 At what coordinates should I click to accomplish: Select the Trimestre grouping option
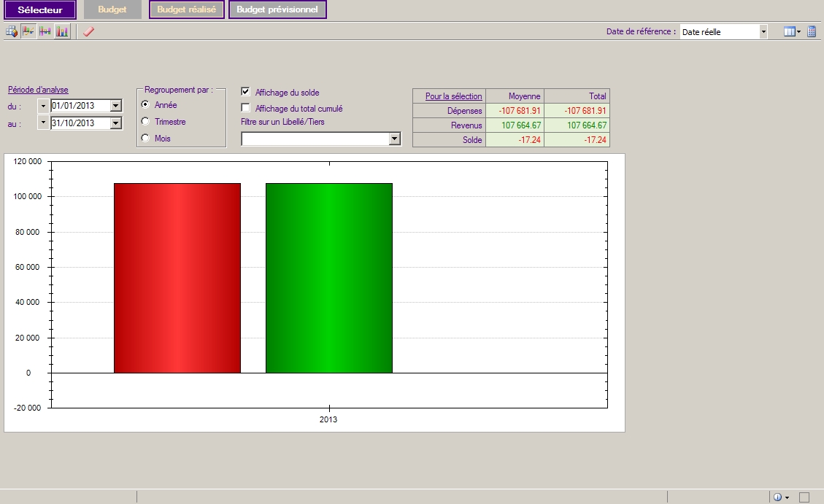click(145, 122)
